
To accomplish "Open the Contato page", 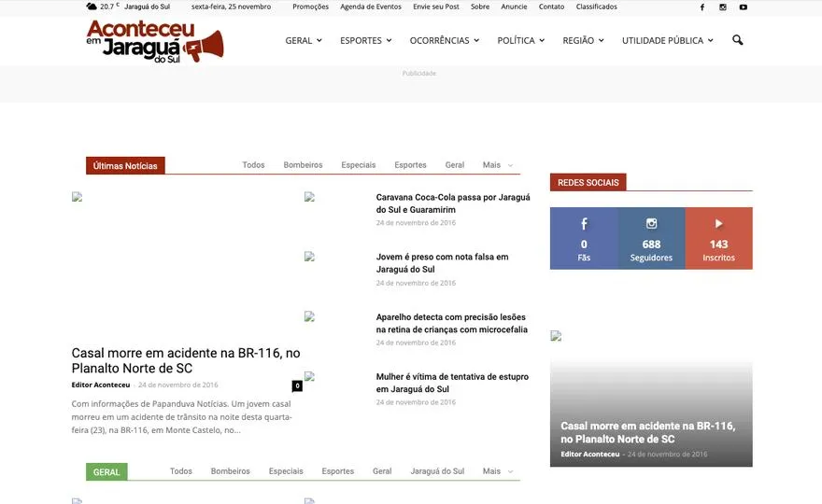I will click(551, 7).
